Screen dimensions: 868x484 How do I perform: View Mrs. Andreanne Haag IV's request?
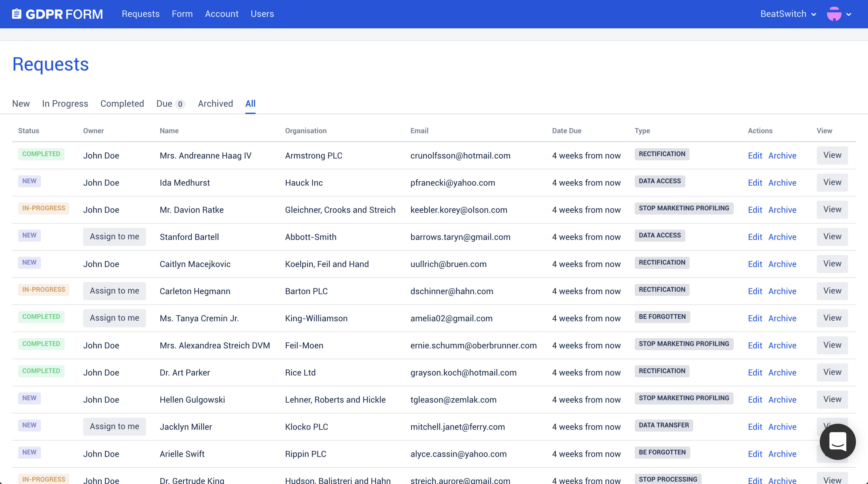click(x=832, y=155)
